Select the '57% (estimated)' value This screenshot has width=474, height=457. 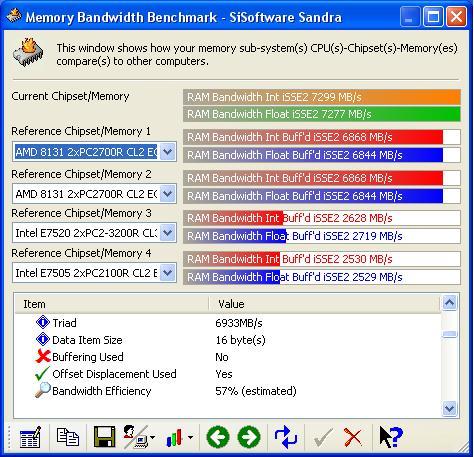[256, 391]
